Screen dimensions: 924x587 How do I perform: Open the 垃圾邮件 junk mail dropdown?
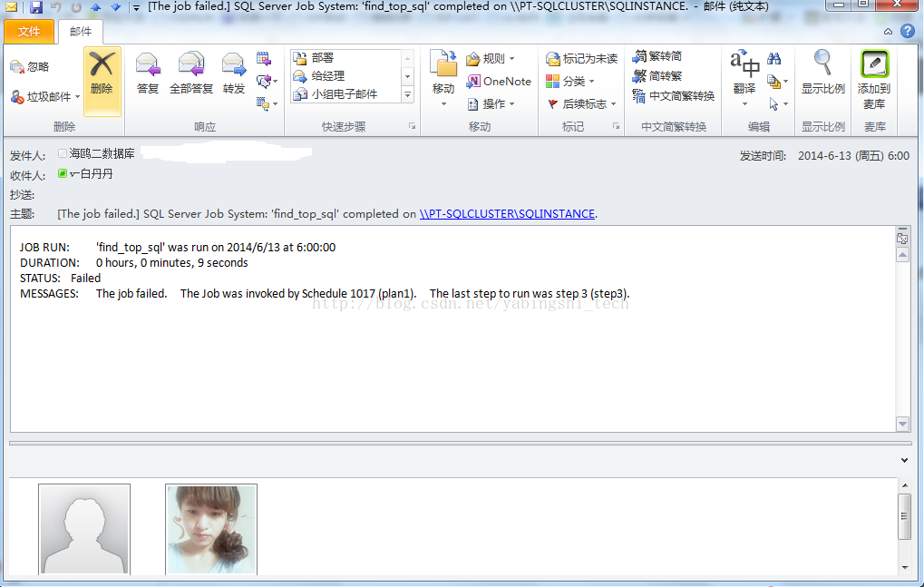click(x=44, y=96)
